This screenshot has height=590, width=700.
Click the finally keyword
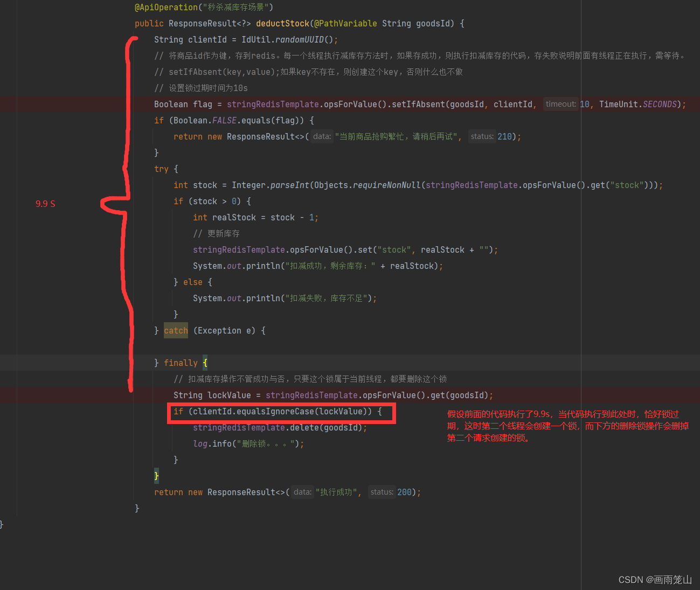pos(181,363)
